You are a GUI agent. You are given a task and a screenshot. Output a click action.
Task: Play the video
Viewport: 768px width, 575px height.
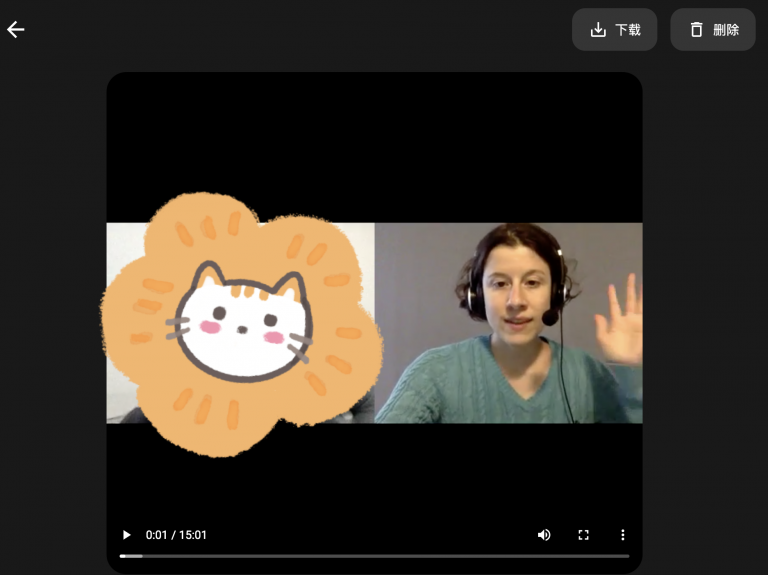(x=126, y=535)
